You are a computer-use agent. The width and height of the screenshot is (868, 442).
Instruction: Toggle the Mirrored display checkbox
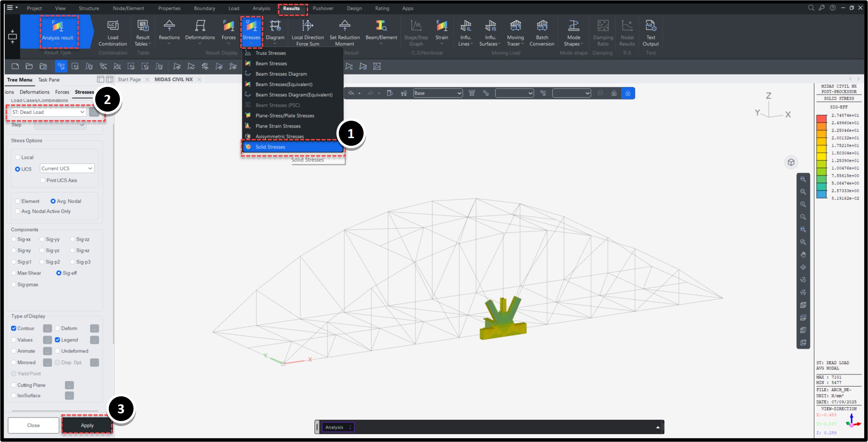point(14,362)
